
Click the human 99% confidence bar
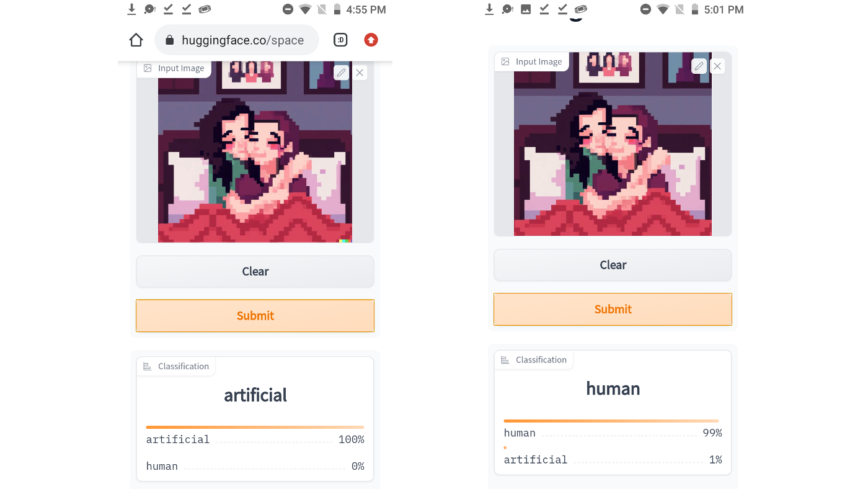click(611, 421)
